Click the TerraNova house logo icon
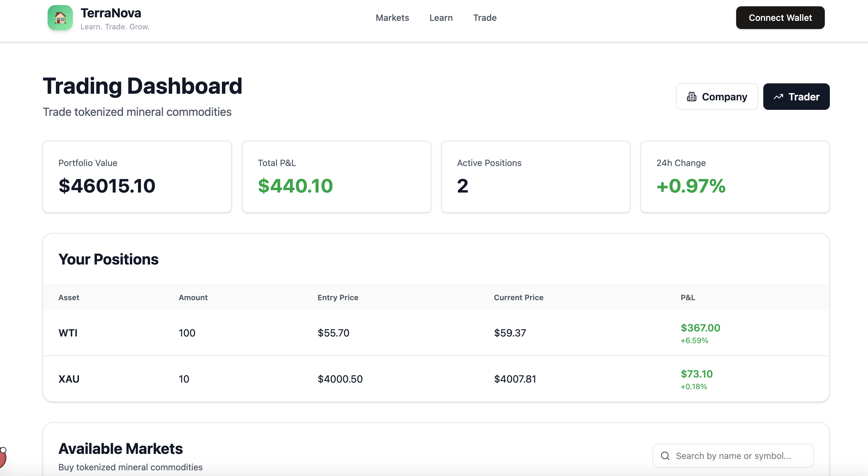 click(60, 18)
